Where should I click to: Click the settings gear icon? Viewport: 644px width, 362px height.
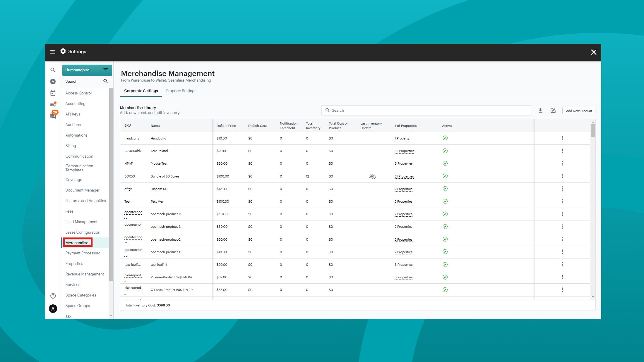tap(63, 51)
